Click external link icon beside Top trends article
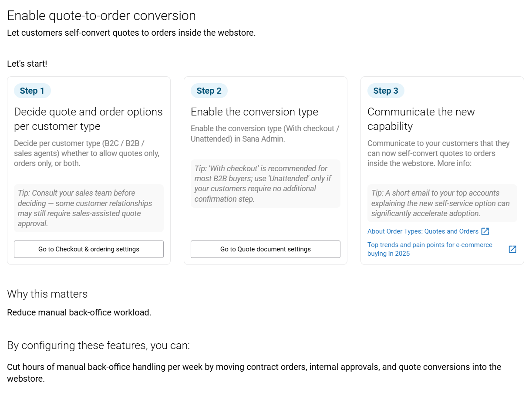 pyautogui.click(x=512, y=249)
